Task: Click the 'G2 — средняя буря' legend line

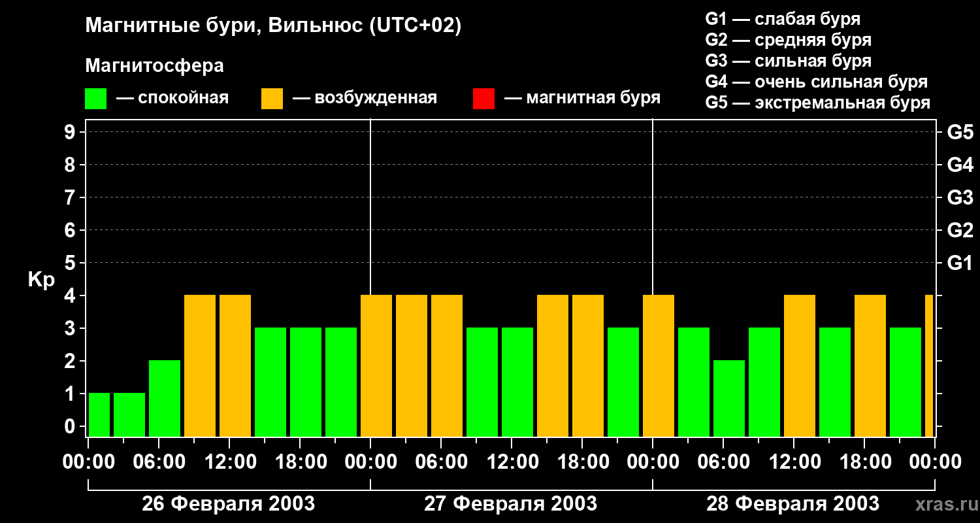Action: [789, 40]
